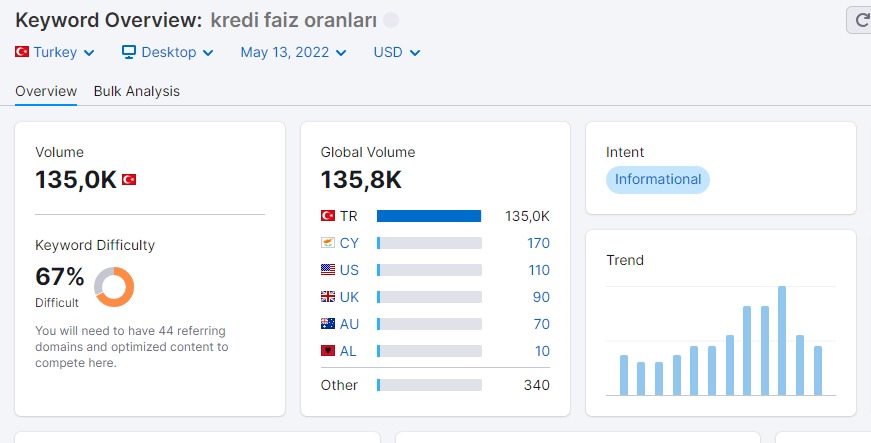
Task: Click the 135,8K Global Volume value
Action: tap(361, 180)
